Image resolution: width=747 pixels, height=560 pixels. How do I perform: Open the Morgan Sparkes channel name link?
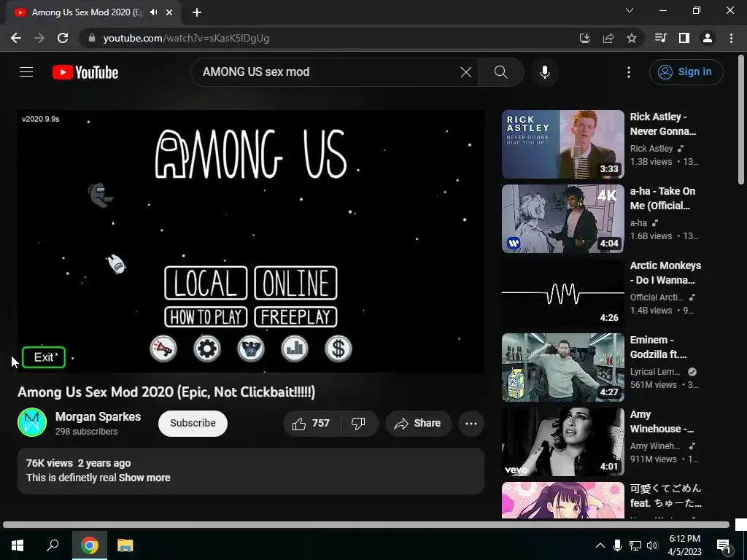point(98,416)
